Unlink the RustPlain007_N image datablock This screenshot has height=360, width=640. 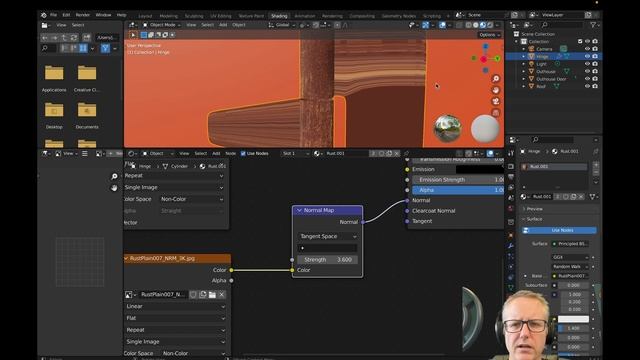pos(222,295)
